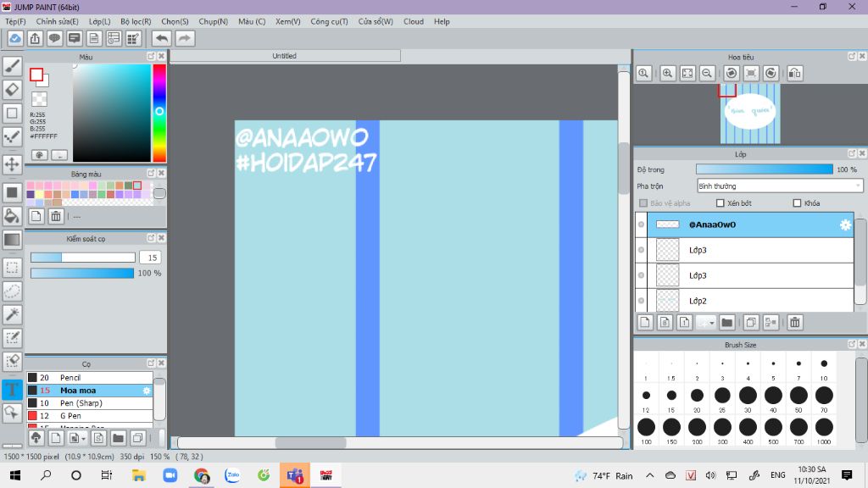Enable the Khóa lock checkbox
Image resolution: width=868 pixels, height=488 pixels.
tap(797, 203)
